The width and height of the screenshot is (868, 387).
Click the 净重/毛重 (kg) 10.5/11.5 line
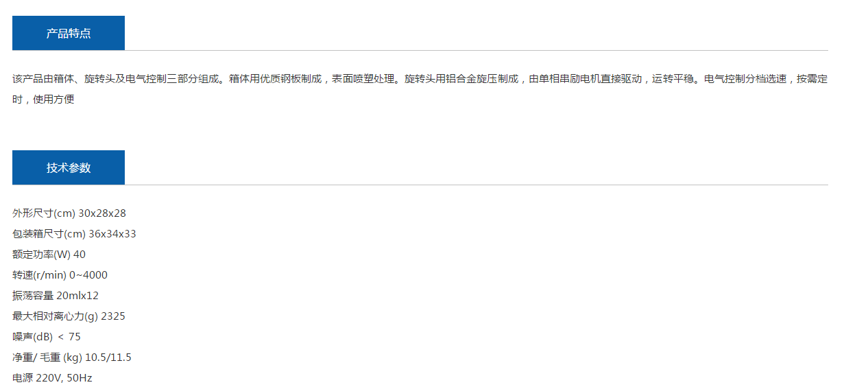72,357
